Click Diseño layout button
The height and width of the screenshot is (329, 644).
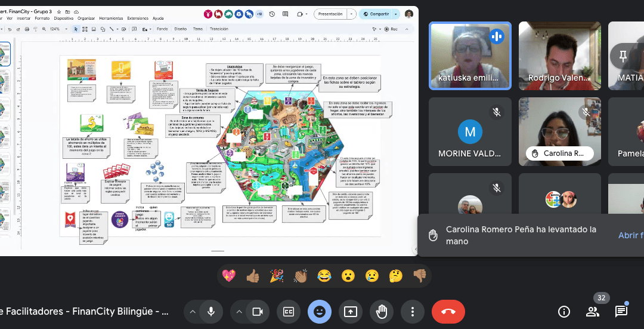pyautogui.click(x=180, y=29)
